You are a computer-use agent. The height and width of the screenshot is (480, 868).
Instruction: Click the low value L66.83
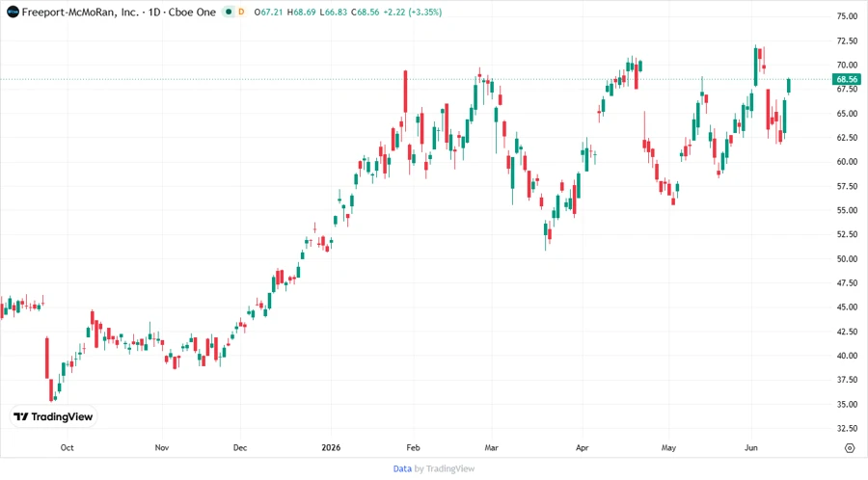coord(334,13)
